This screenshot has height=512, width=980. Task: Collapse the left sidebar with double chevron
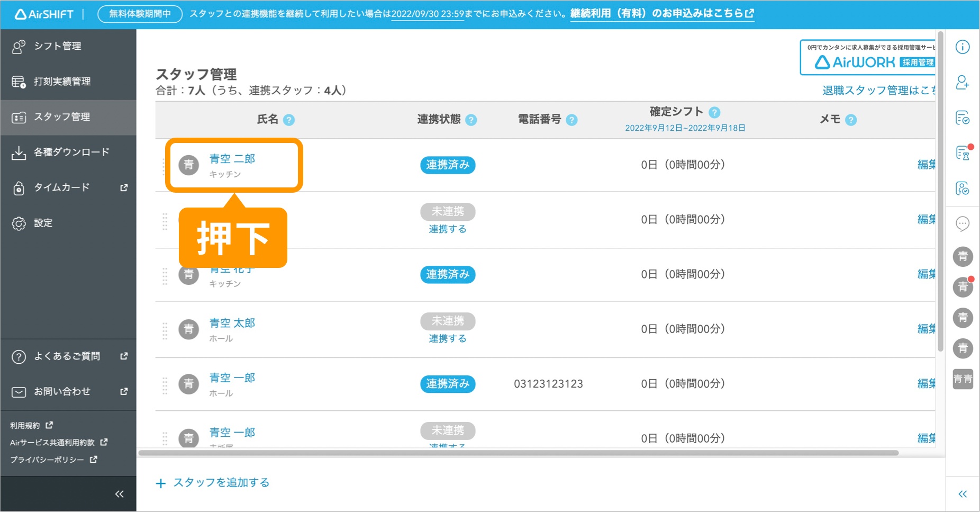click(x=120, y=494)
